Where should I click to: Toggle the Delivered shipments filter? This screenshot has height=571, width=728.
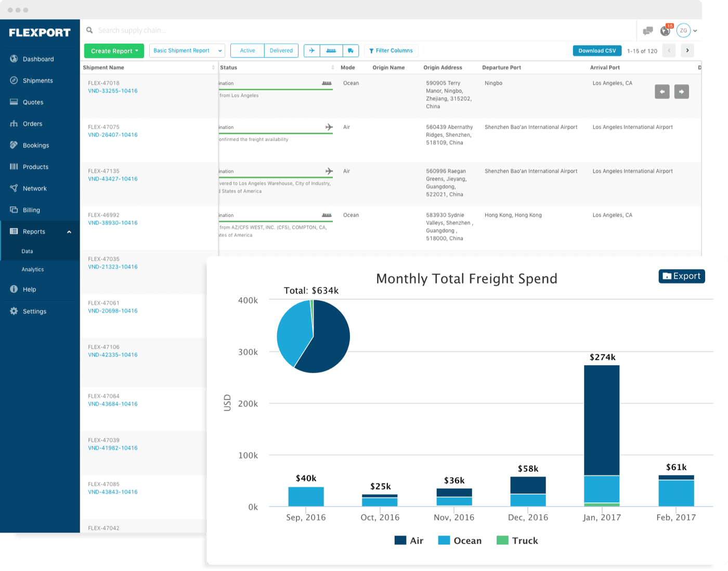281,50
